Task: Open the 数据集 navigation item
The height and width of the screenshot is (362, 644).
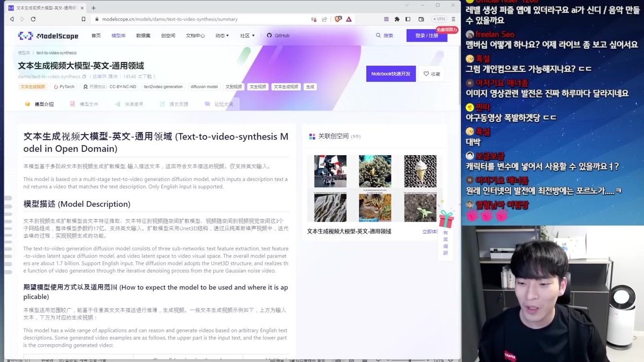Action: [143, 35]
